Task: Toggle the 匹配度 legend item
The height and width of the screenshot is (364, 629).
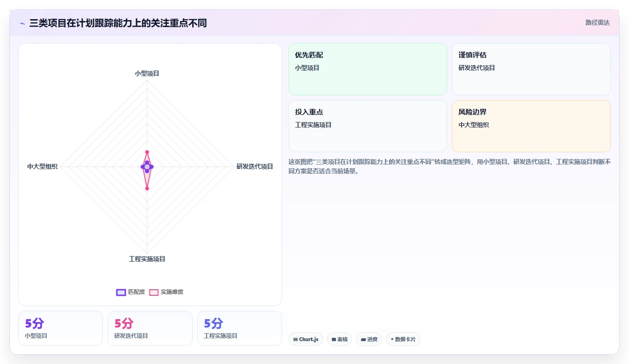Action: tap(130, 292)
